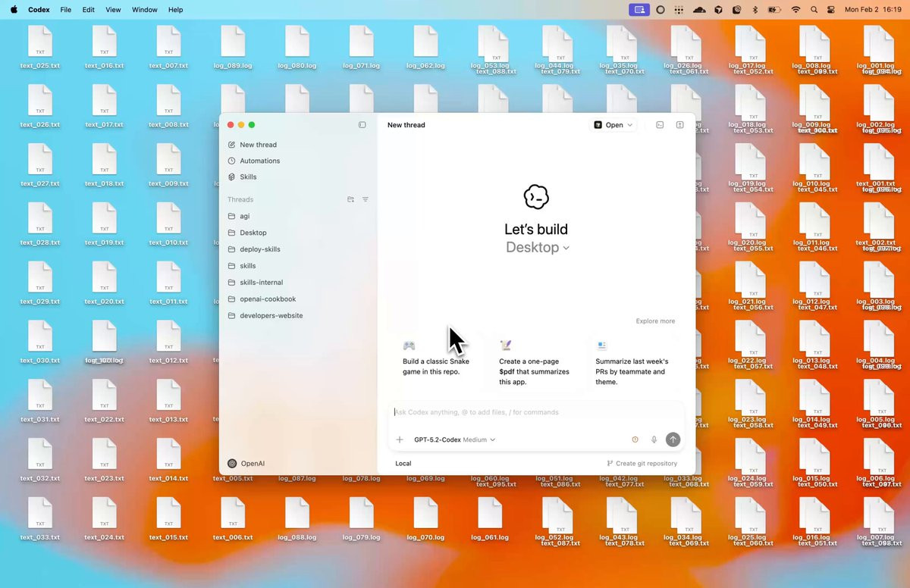Choose the Build a classic Snake game suggestion

pyautogui.click(x=436, y=362)
